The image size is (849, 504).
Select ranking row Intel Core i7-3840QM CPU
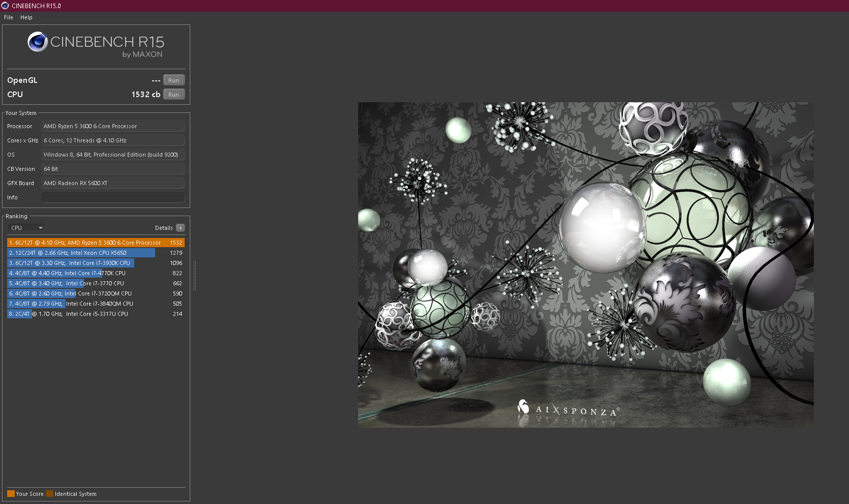96,304
